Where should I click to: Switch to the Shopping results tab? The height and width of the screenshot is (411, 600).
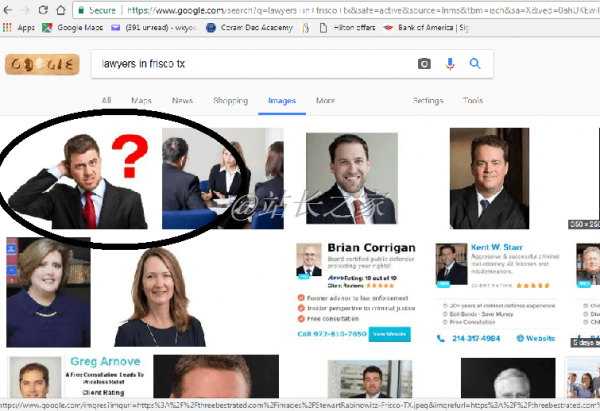click(x=230, y=101)
